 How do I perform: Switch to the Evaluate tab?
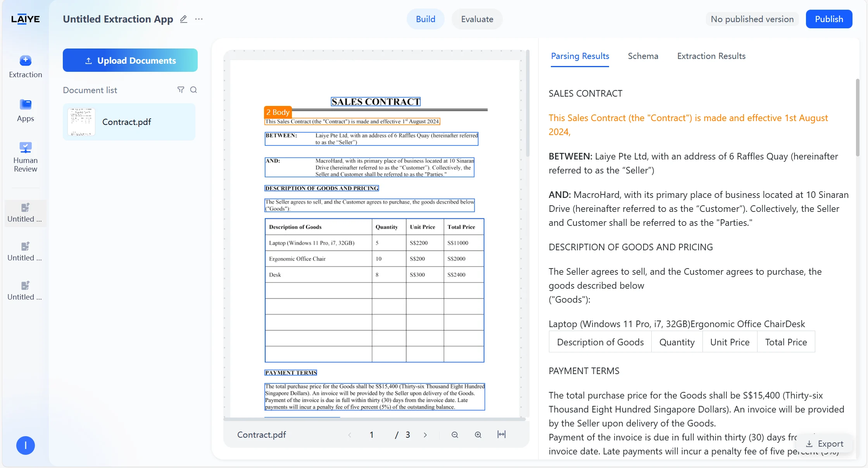477,19
